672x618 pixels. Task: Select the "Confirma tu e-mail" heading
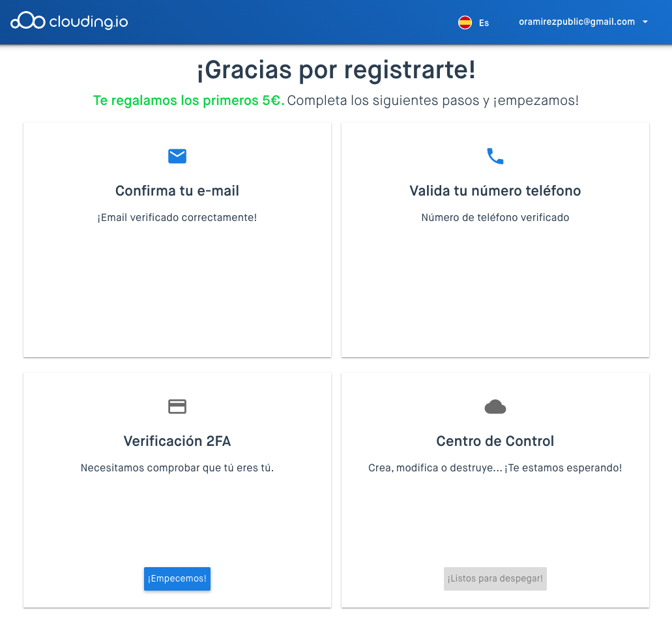point(177,191)
